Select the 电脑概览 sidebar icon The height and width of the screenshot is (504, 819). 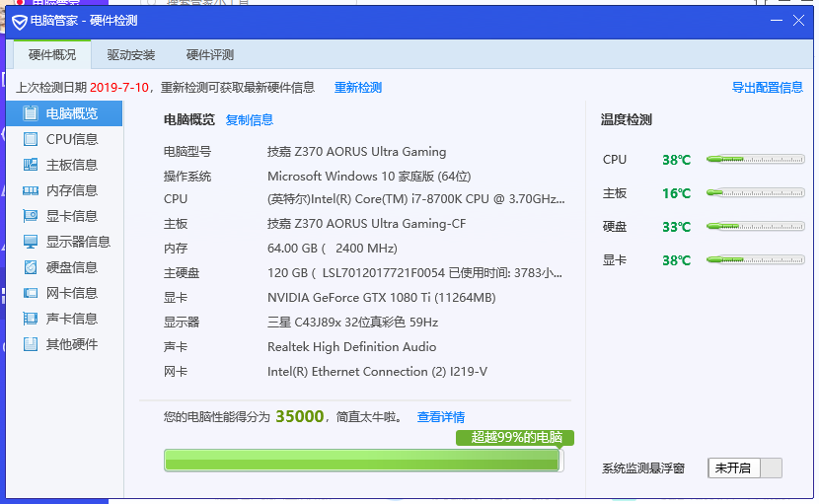(31, 113)
